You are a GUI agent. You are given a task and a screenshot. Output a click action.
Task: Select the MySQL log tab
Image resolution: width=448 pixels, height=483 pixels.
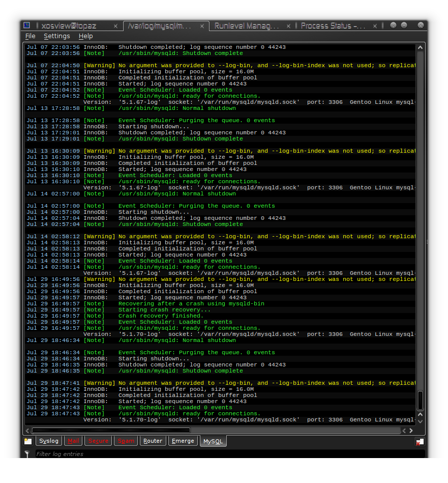pyautogui.click(x=213, y=441)
